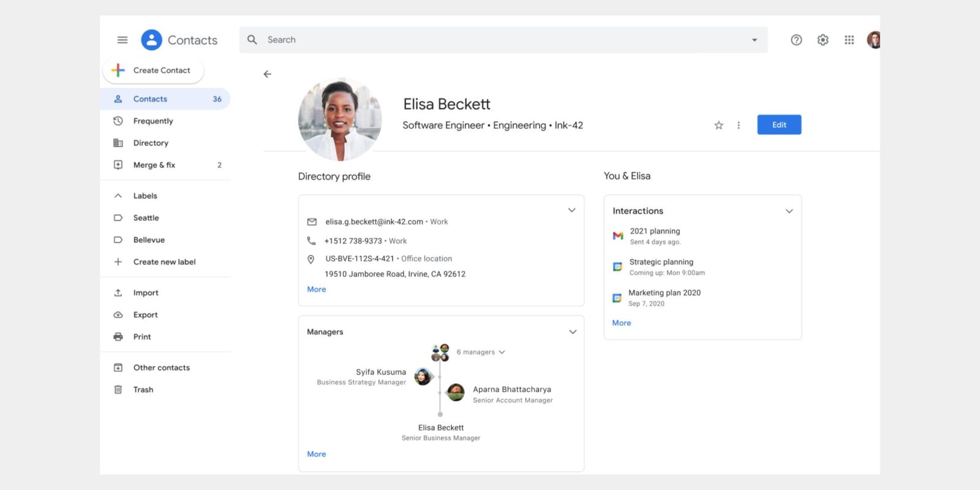The image size is (980, 490).
Task: Collapse the Labels section
Action: pyautogui.click(x=118, y=196)
